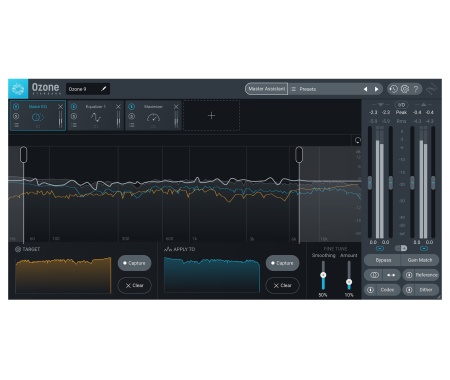Capture the Apply To spectrum
450x380 pixels.
click(282, 263)
